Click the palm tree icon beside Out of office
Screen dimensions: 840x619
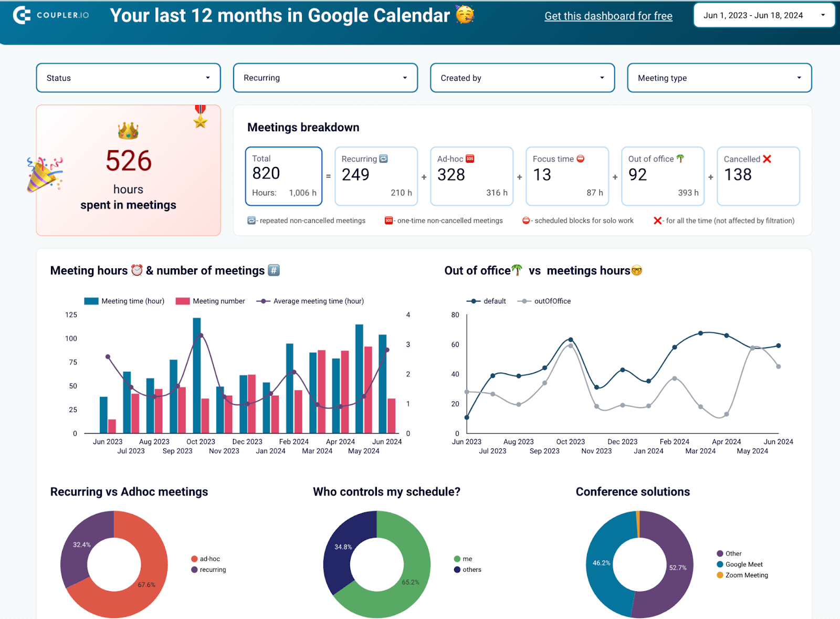tap(680, 159)
